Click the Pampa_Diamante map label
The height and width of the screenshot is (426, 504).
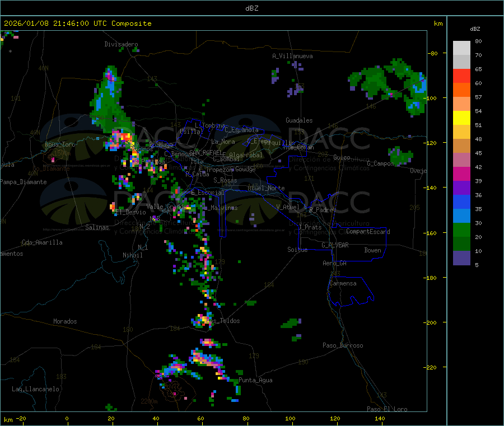tap(24, 182)
